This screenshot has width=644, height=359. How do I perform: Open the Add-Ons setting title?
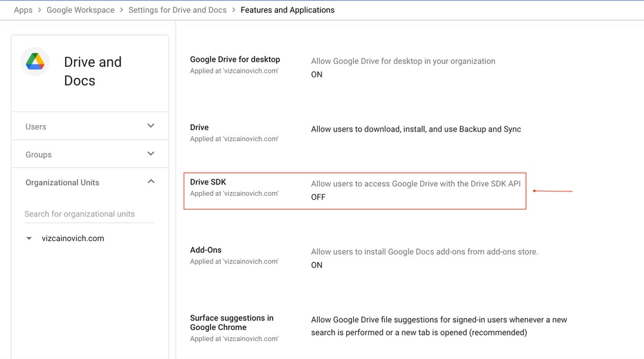[x=206, y=249]
